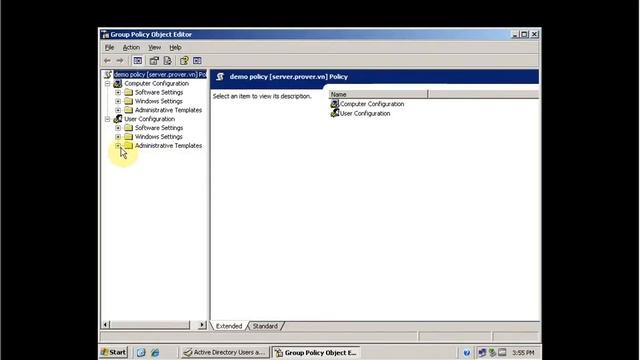Switch to the Extended tab
Image resolution: width=640 pixels, height=360 pixels.
(x=229, y=326)
